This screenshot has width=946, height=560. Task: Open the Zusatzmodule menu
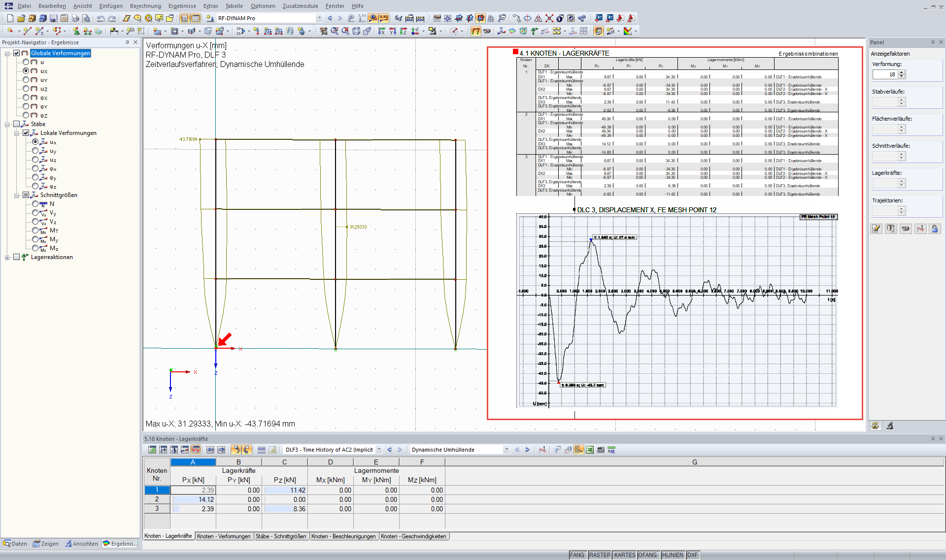click(300, 6)
